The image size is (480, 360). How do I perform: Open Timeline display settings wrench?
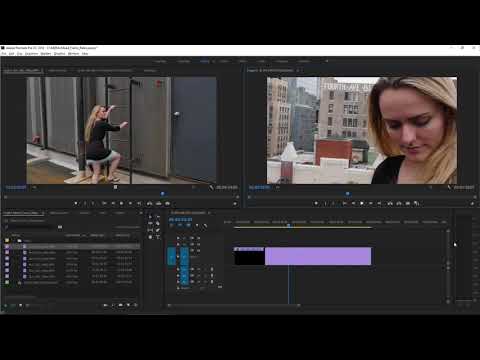[205, 226]
